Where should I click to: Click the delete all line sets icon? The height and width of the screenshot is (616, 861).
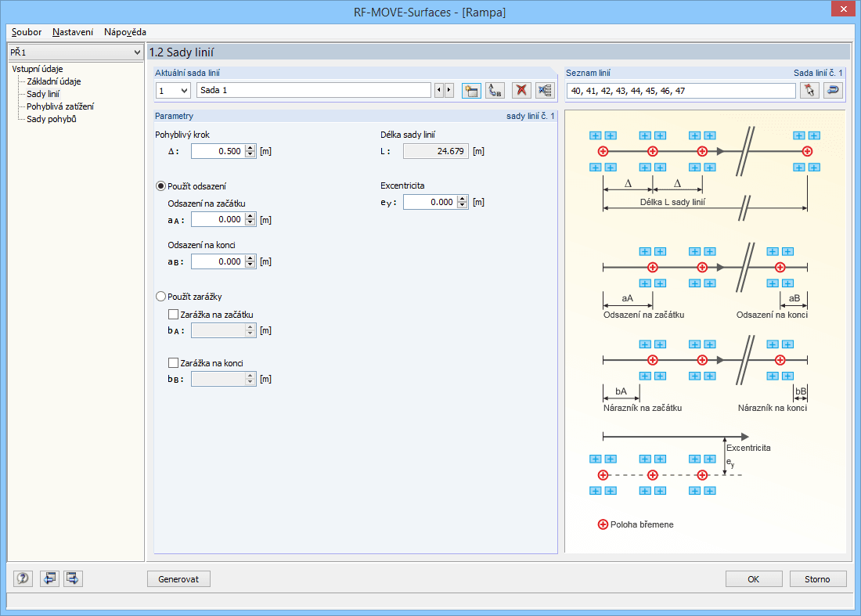click(546, 91)
